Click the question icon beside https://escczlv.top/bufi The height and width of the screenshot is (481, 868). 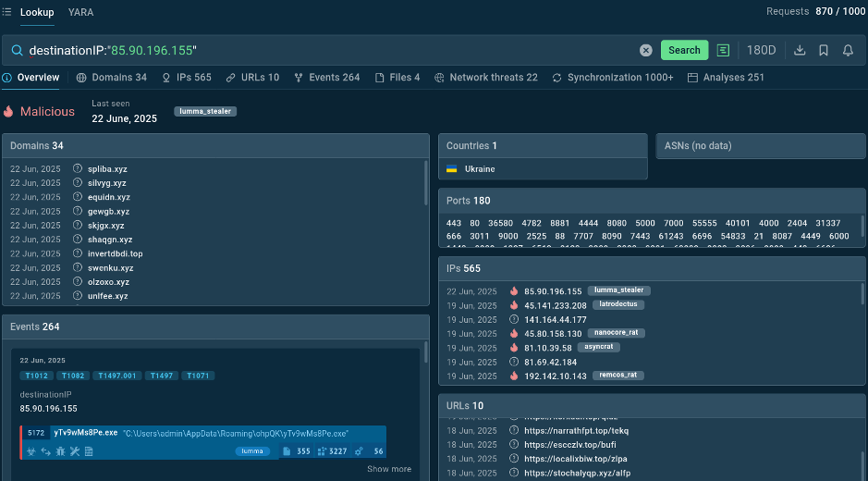click(x=514, y=444)
